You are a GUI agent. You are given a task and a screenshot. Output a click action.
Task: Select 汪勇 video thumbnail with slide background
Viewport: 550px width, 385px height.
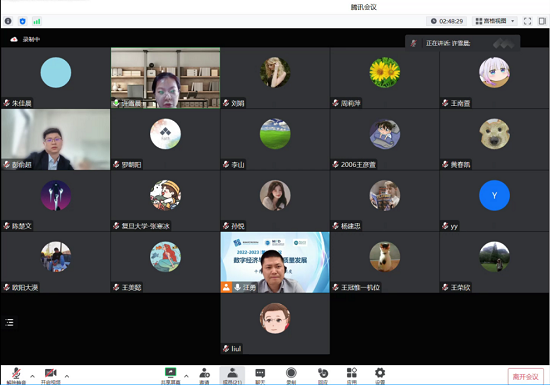(275, 262)
